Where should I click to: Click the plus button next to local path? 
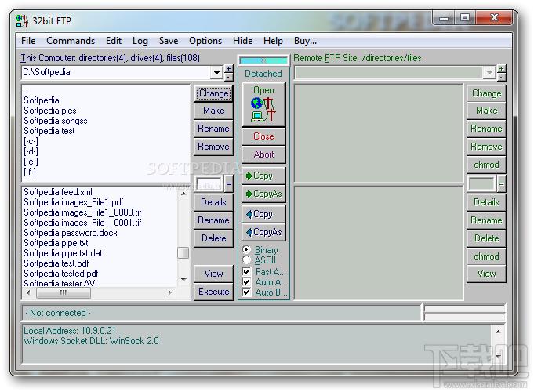coord(228,68)
